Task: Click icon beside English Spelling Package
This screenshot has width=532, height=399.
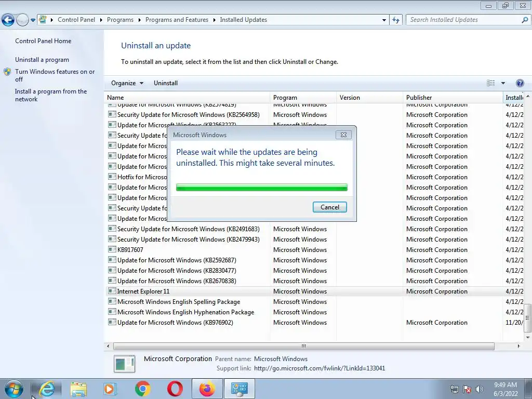Action: click(112, 301)
